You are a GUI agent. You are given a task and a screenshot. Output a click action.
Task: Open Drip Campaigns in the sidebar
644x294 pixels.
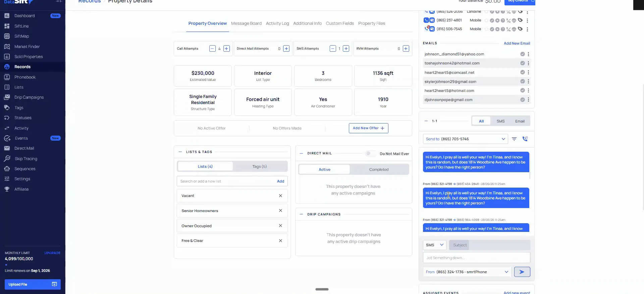(29, 97)
